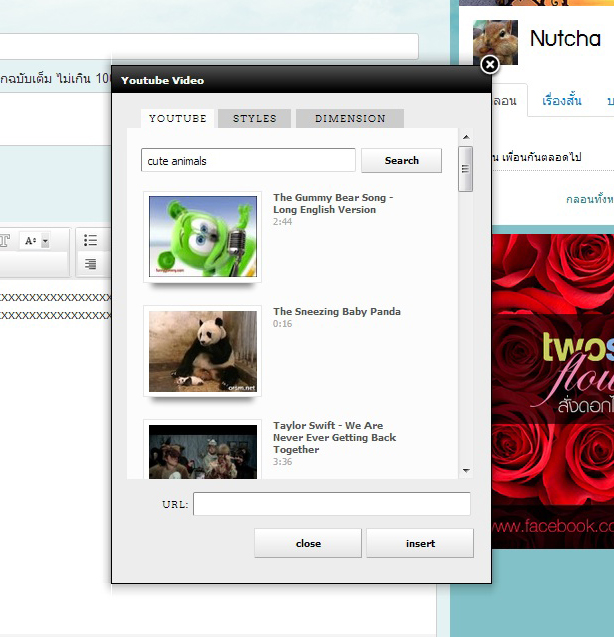Click the close button
Viewport: 614px width, 637px height.
click(308, 543)
